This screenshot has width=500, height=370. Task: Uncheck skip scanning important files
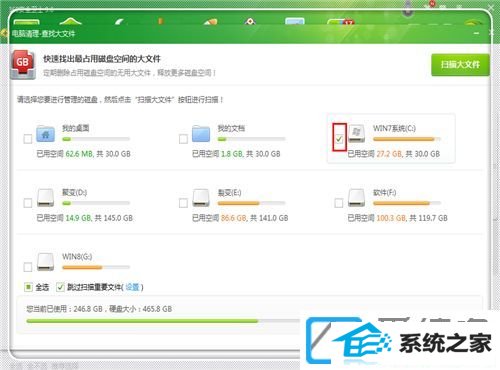tap(60, 287)
